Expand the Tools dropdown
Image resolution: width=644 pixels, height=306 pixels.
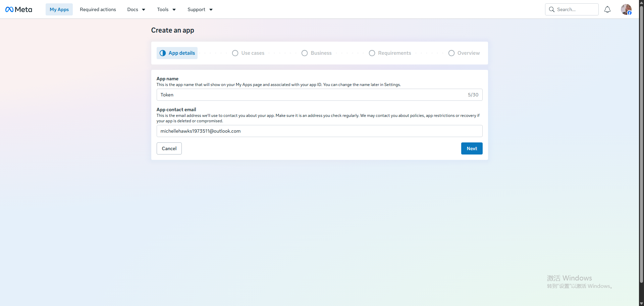pos(166,9)
